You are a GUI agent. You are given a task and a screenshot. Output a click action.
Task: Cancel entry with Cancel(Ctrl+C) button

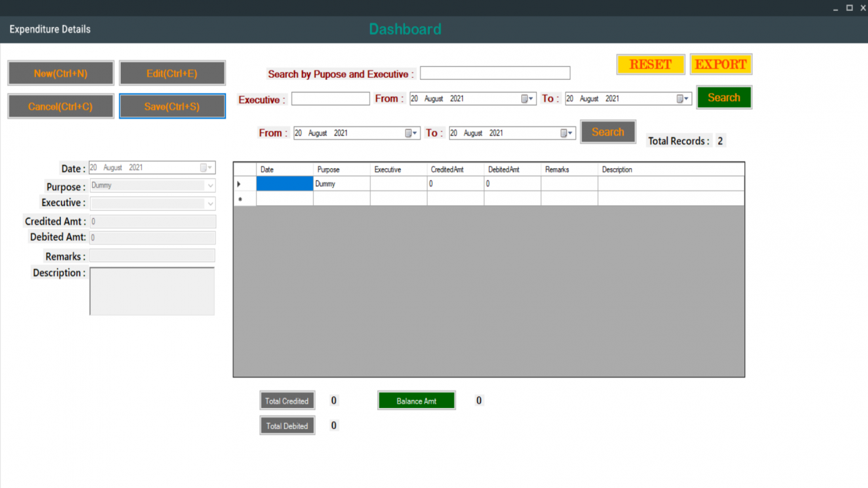(x=60, y=106)
